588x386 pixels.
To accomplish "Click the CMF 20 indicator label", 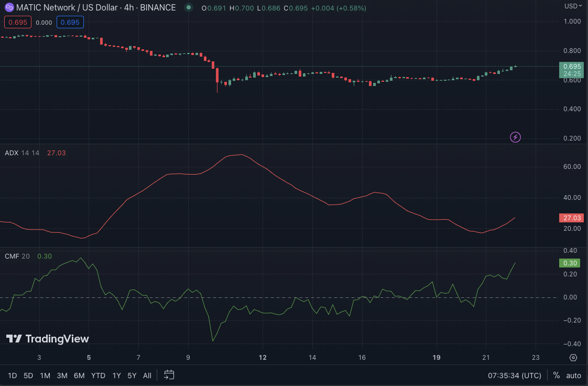I will (x=17, y=256).
